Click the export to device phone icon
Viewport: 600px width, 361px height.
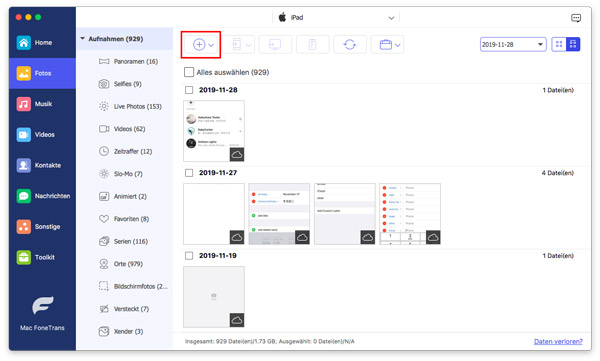tap(236, 44)
